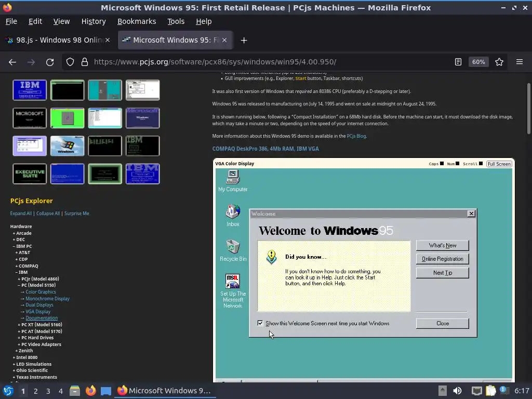Image resolution: width=532 pixels, height=399 pixels.
Task: Open the File menu
Action: (x=11, y=21)
